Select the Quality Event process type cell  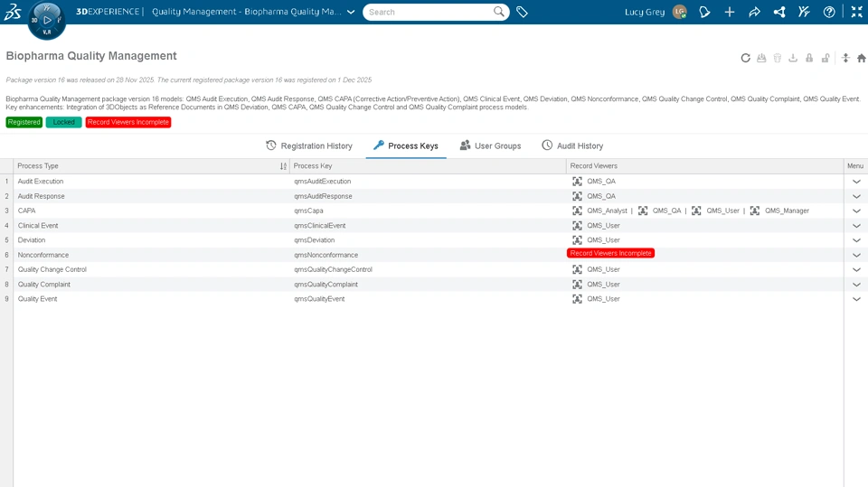(x=151, y=299)
